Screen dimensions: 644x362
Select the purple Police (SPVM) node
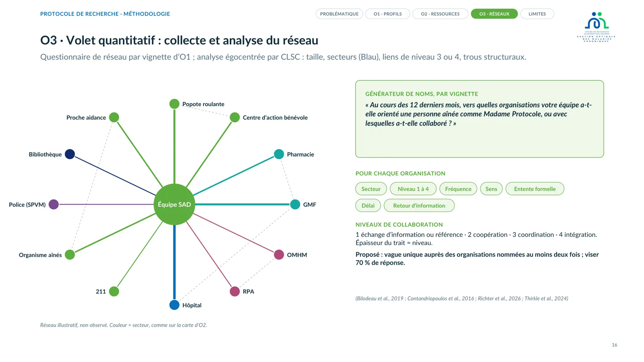click(x=54, y=204)
